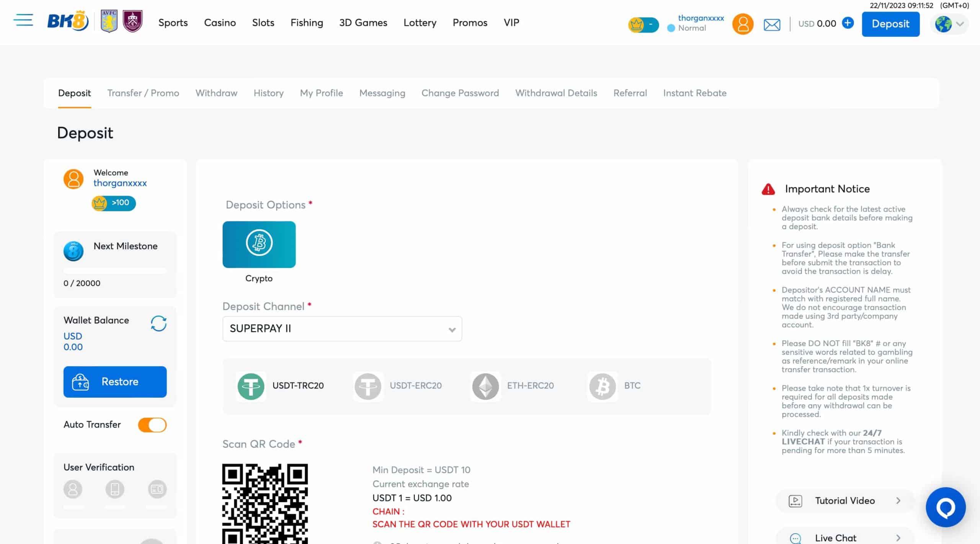980x544 pixels.
Task: Click the 'Min Deposit = USDT 10' text
Action: 421,470
